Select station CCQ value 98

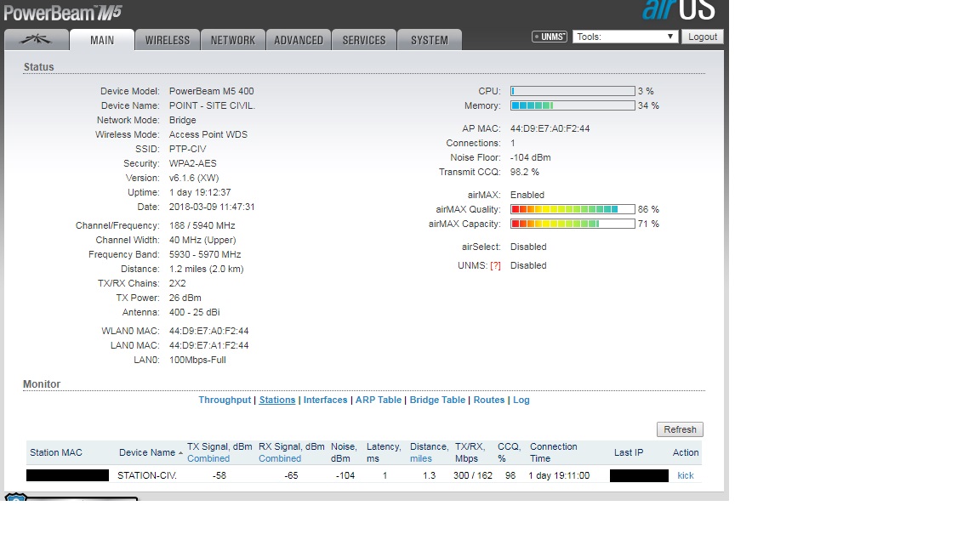[510, 475]
